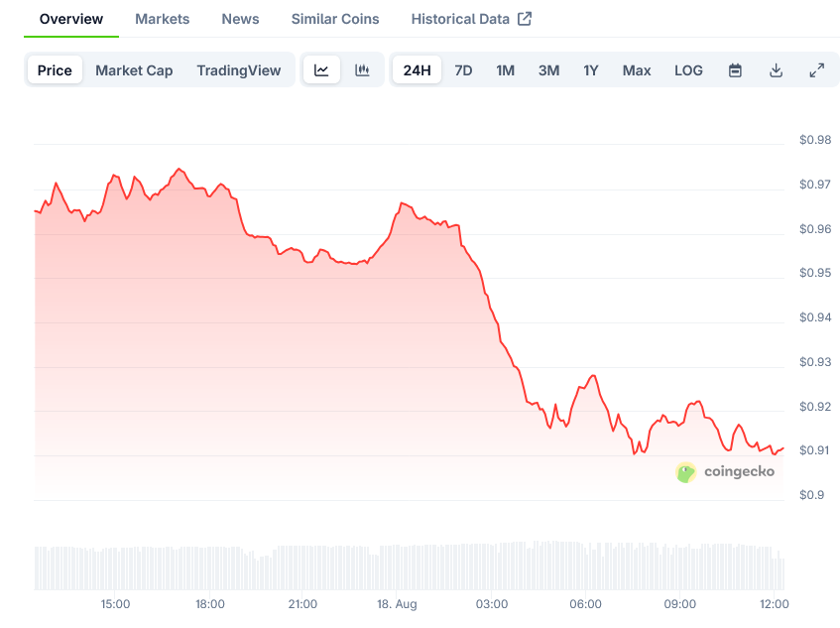Switch to line chart view
Image resolution: width=840 pixels, height=628 pixels.
coord(321,70)
